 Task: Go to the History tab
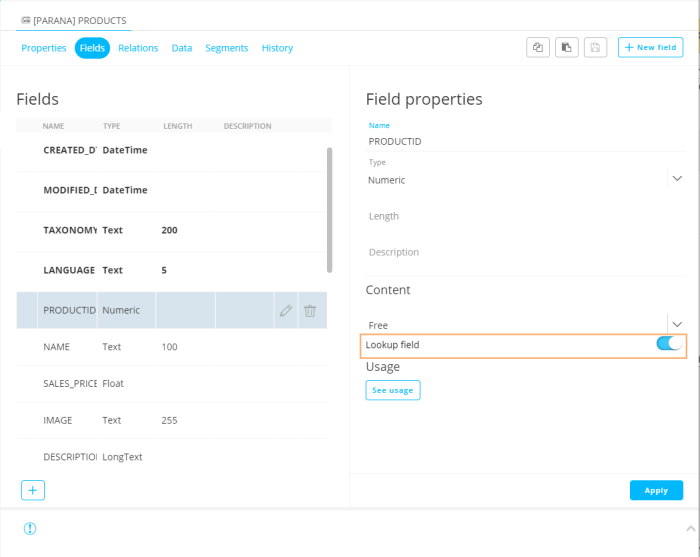click(277, 48)
